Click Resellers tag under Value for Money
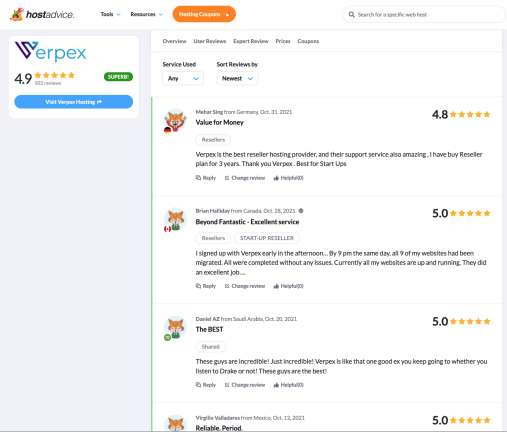 (213, 140)
